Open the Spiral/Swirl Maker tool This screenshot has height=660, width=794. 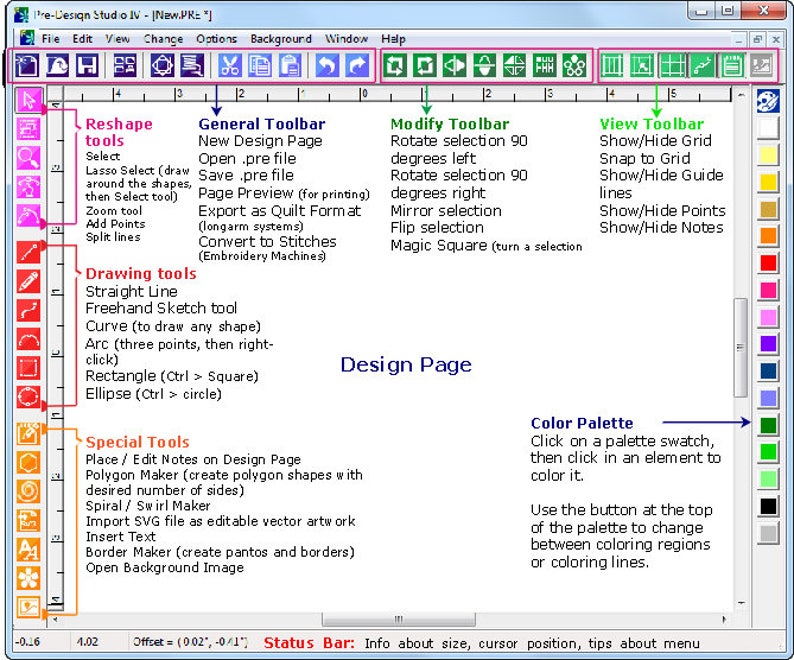pyautogui.click(x=28, y=491)
